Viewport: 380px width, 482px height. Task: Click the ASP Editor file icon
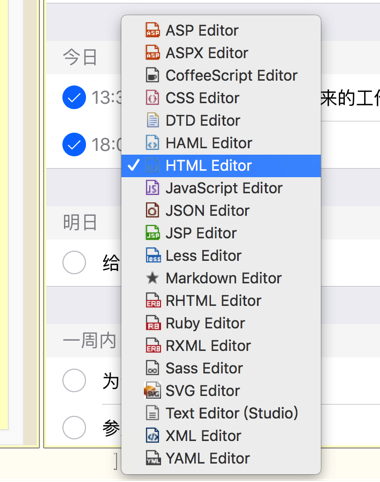click(x=152, y=30)
